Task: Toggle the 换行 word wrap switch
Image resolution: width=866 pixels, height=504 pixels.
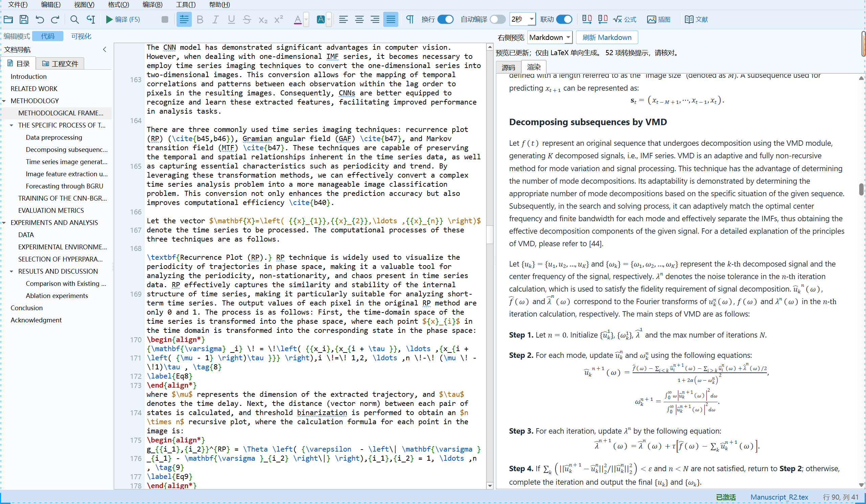Action: 446,19
